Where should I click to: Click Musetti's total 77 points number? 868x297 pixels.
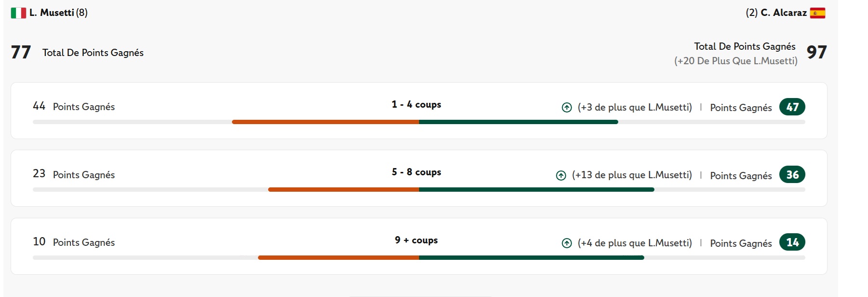[x=21, y=52]
